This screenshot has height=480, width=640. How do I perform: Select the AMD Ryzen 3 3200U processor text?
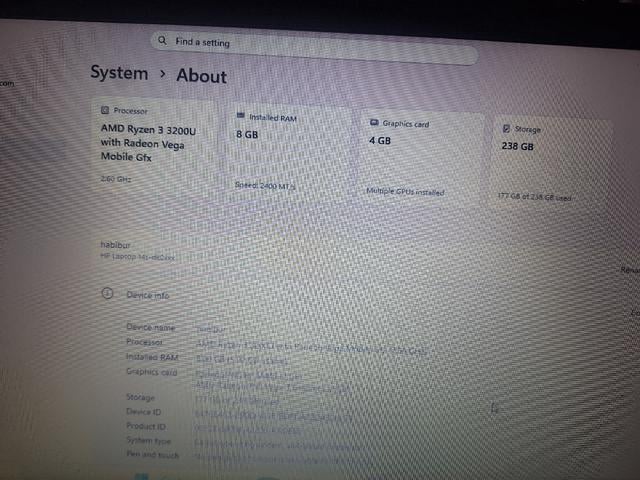(148, 142)
